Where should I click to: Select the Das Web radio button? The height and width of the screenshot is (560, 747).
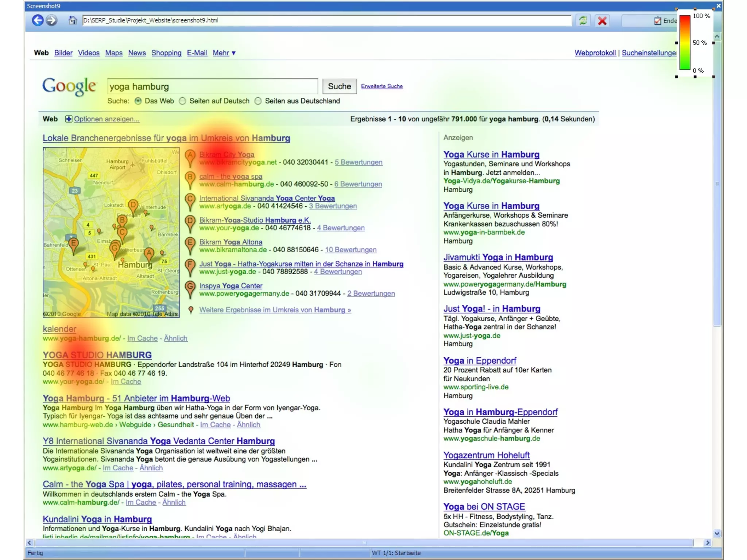[138, 101]
